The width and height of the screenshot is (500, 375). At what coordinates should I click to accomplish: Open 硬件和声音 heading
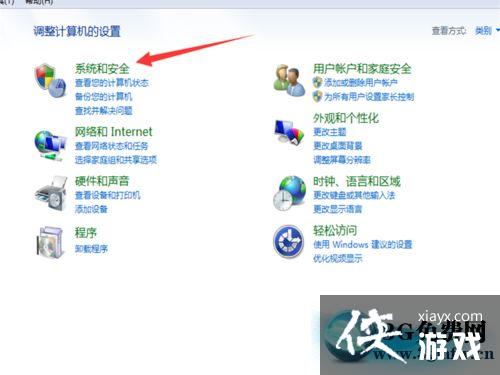click(102, 181)
